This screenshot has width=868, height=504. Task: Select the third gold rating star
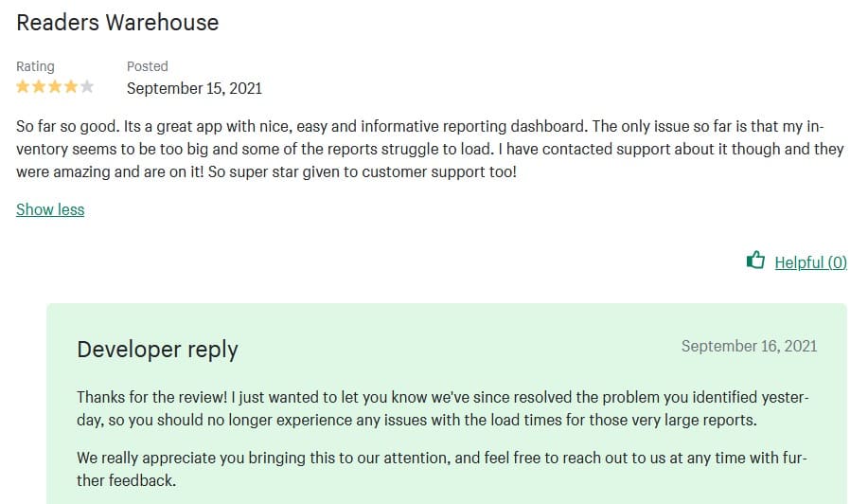55,86
